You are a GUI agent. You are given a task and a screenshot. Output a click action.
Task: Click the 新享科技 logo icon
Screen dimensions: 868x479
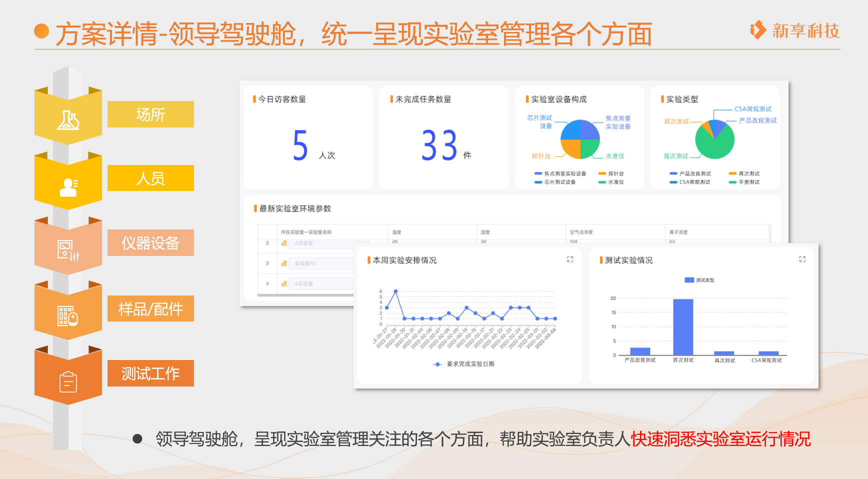click(758, 30)
